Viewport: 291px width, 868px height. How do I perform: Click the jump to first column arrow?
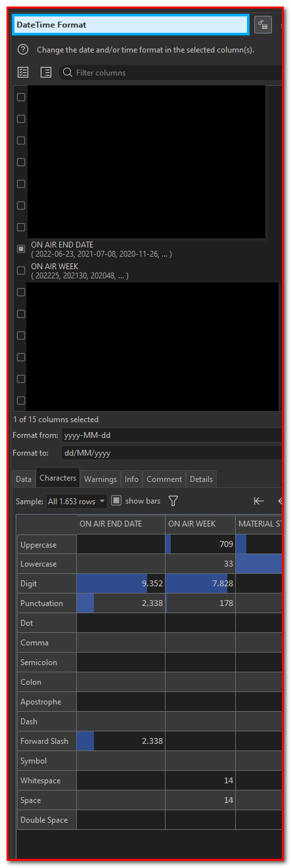[259, 501]
